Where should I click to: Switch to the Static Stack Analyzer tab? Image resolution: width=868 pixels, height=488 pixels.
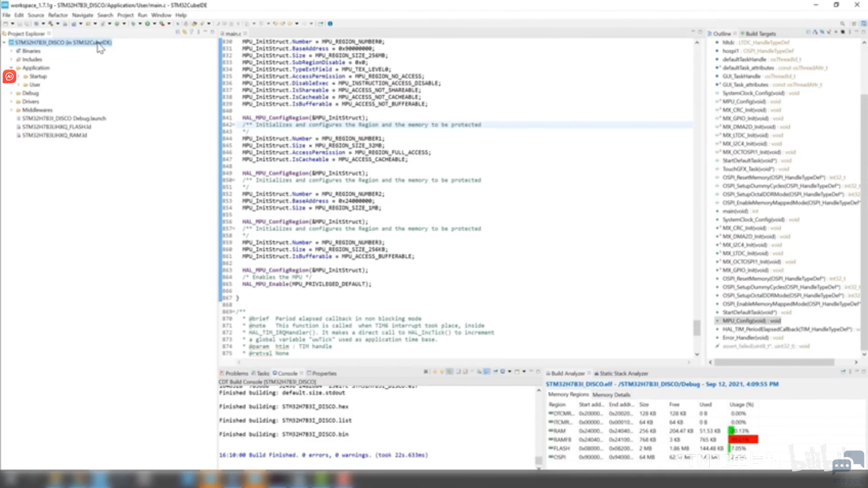(621, 373)
